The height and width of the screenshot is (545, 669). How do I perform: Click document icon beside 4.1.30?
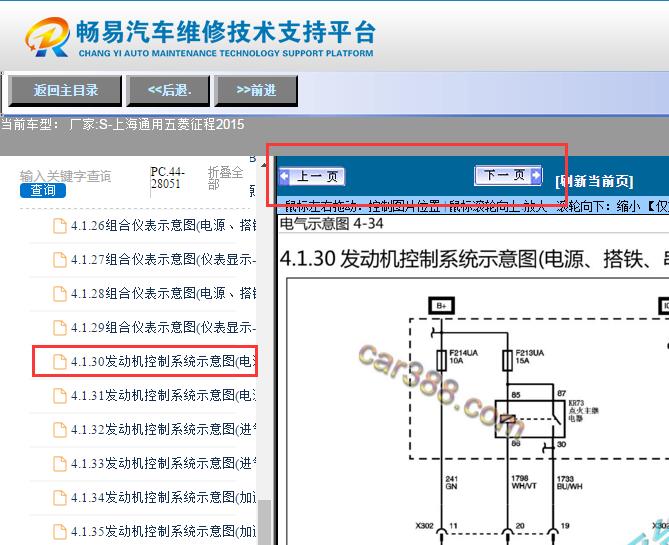pyautogui.click(x=60, y=362)
